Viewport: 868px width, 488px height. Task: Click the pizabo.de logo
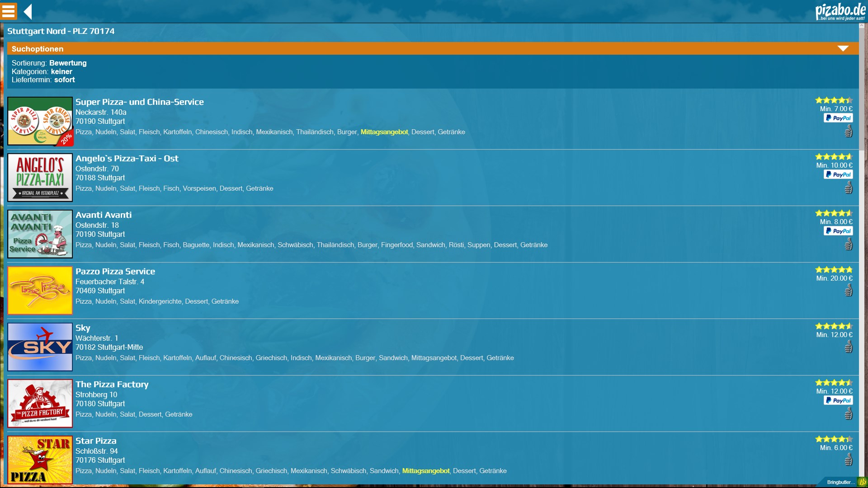(x=840, y=12)
